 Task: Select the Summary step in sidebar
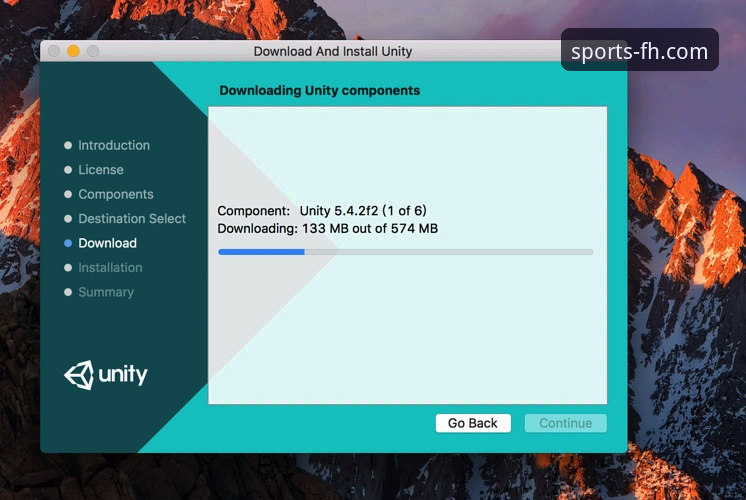[106, 292]
